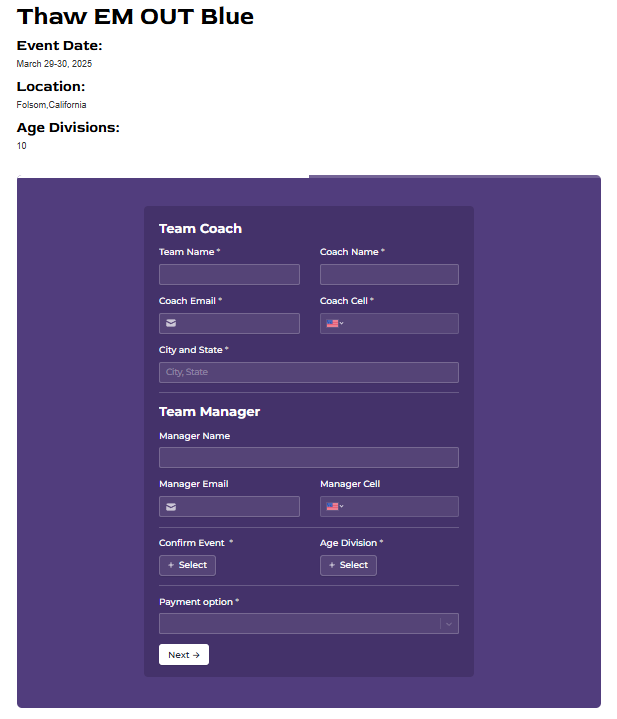Focus the Team Name input field
Image resolution: width=617 pixels, height=719 pixels.
(x=229, y=275)
